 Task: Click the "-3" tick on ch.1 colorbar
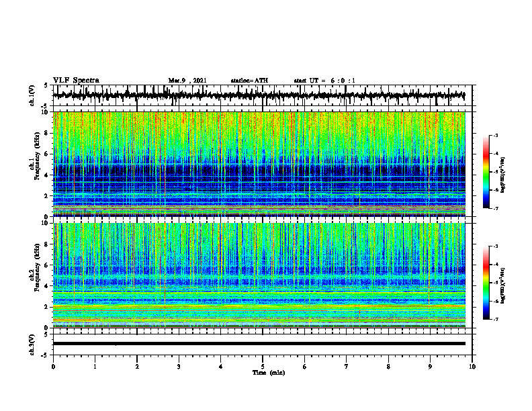click(495, 136)
